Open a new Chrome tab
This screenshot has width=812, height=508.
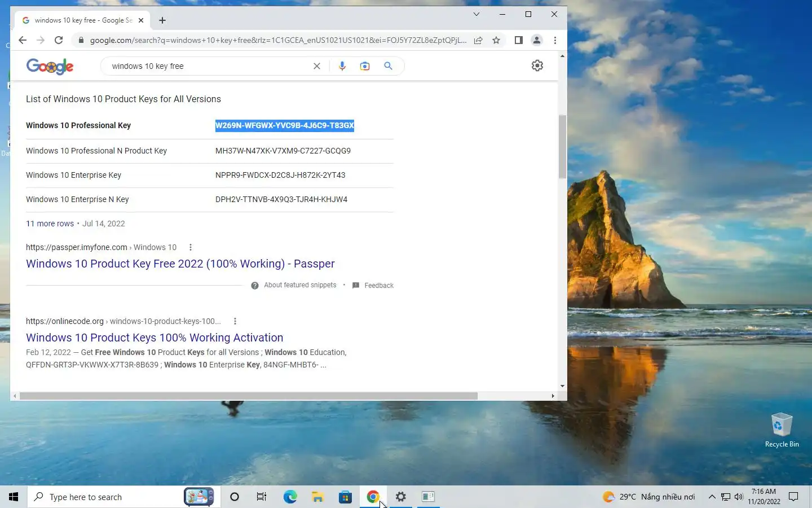tap(162, 20)
